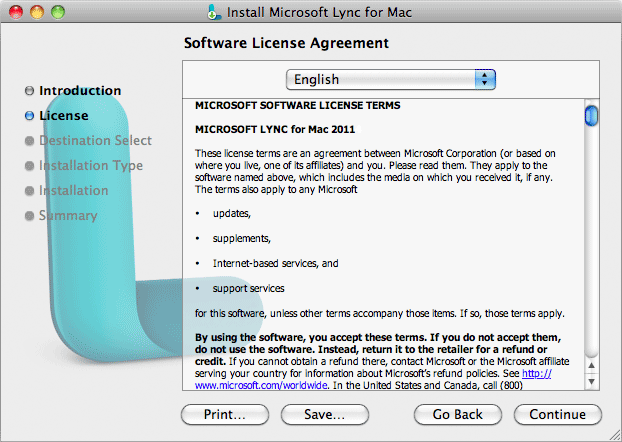The width and height of the screenshot is (622, 442).
Task: Click the Installation Type step bullet
Action: click(29, 165)
